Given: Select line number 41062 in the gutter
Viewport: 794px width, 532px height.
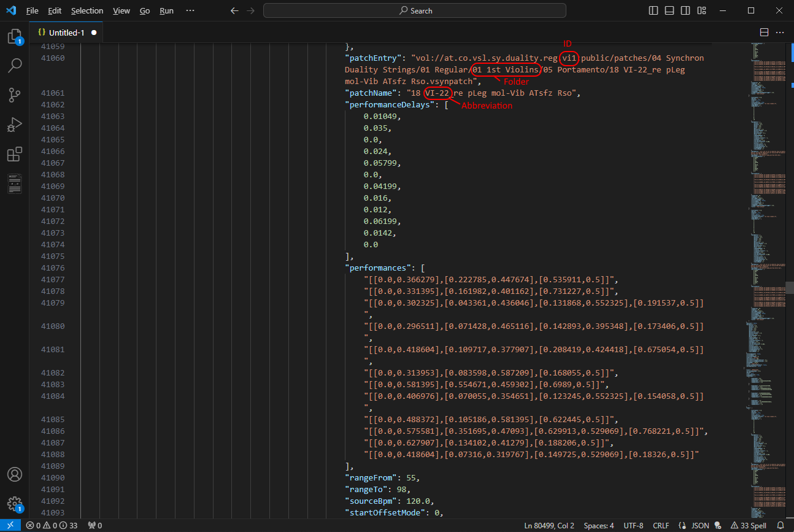Looking at the screenshot, I should tap(52, 105).
